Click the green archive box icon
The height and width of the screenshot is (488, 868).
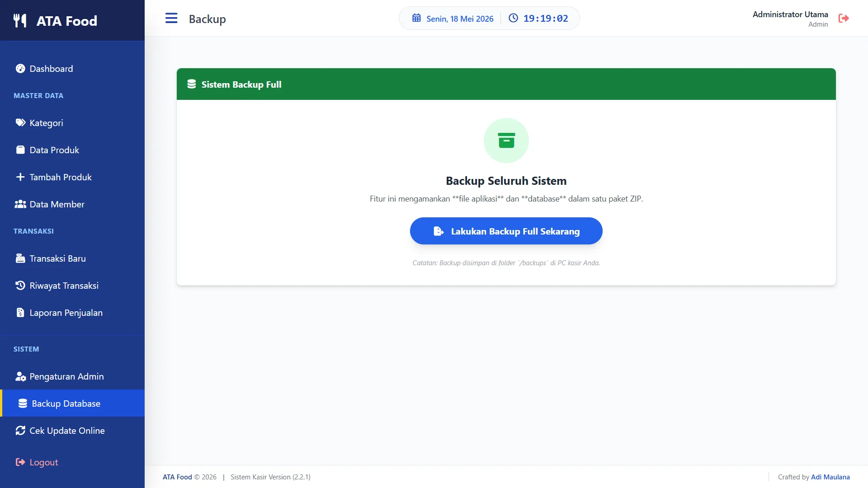coord(506,141)
